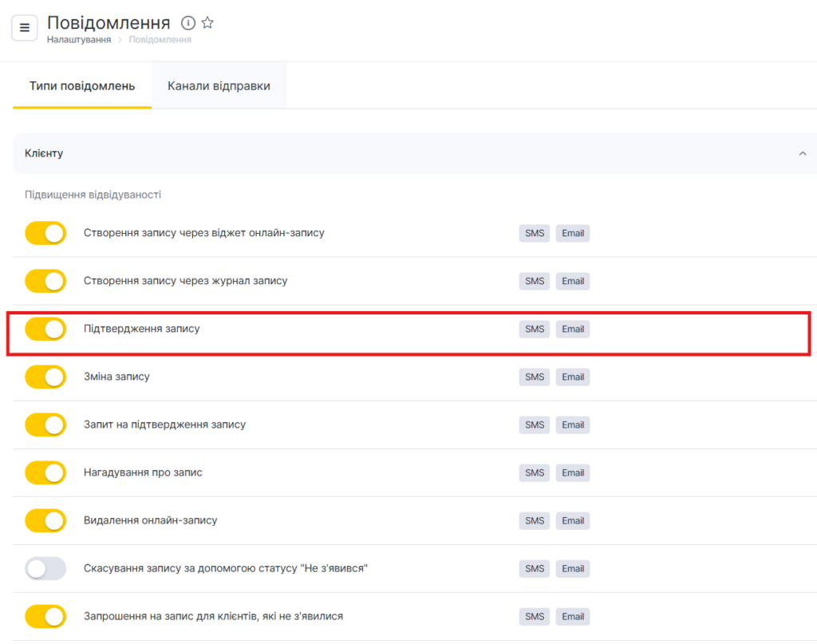This screenshot has width=817, height=644.
Task: Open Налаштування breadcrumb link
Action: 78,40
